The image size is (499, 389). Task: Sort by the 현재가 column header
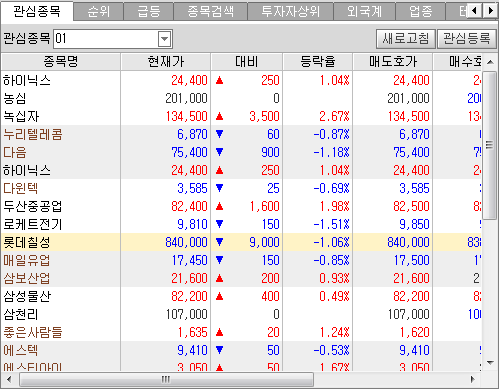tap(166, 61)
